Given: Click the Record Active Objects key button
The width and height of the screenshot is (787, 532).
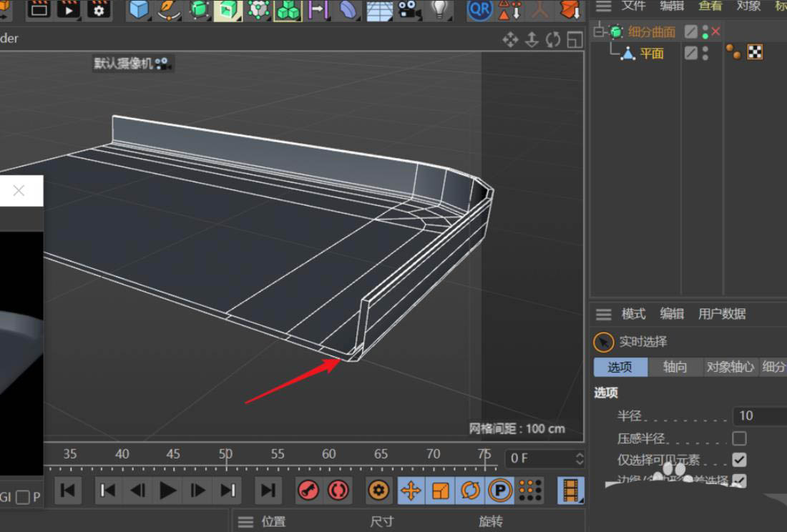Looking at the screenshot, I should tap(308, 491).
